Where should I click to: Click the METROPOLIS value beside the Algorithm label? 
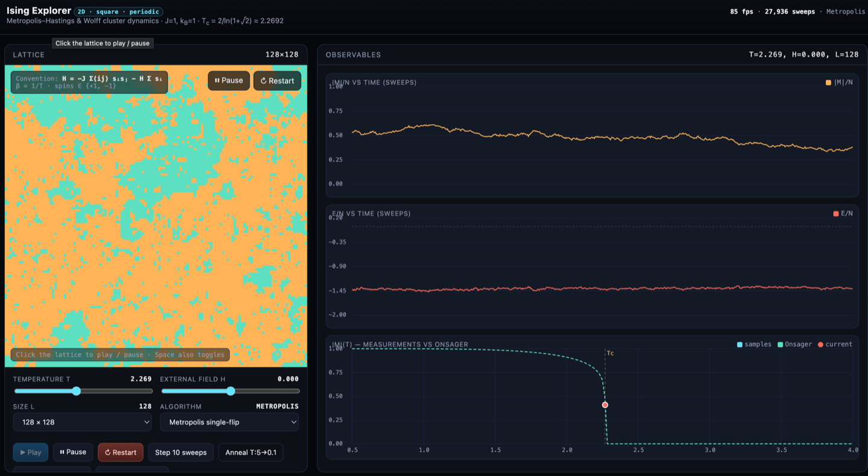(x=277, y=407)
